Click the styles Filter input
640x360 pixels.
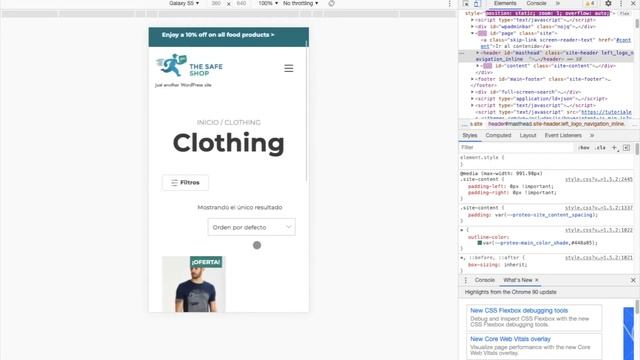click(x=516, y=147)
